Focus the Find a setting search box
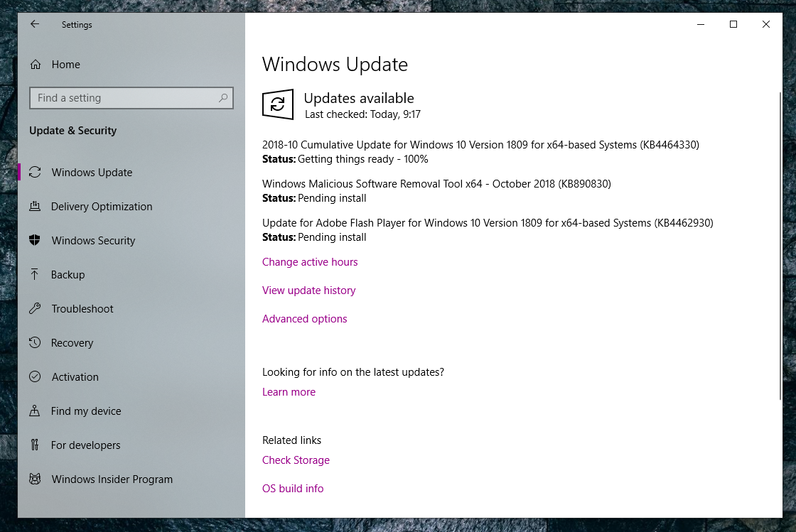Viewport: 796px width, 532px height. pos(131,98)
